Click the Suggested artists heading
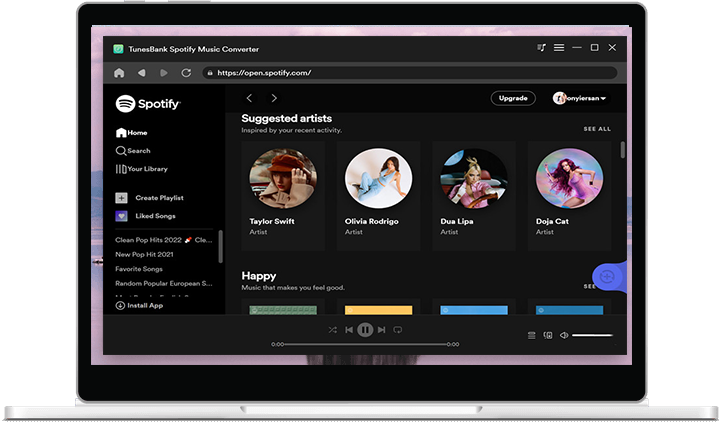 tap(286, 118)
